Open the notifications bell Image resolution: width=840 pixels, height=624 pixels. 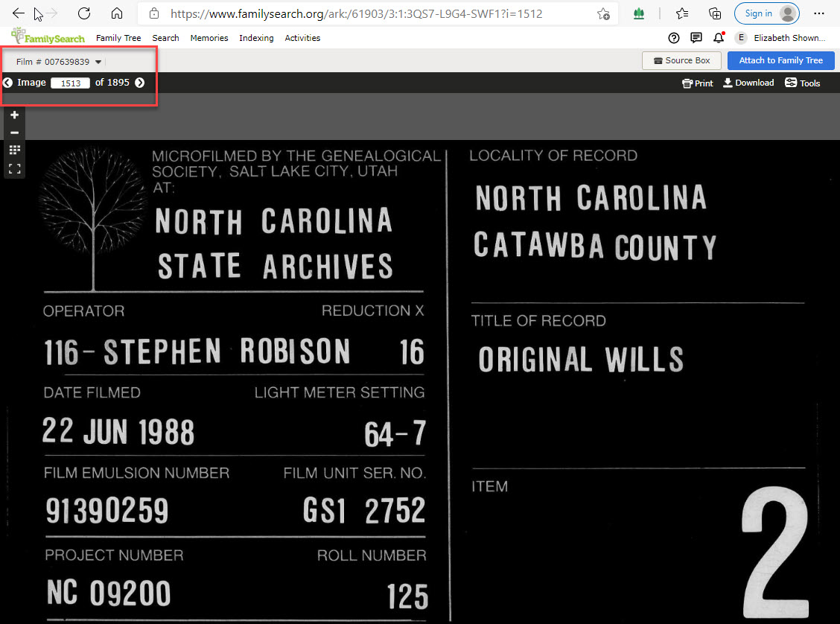tap(719, 38)
